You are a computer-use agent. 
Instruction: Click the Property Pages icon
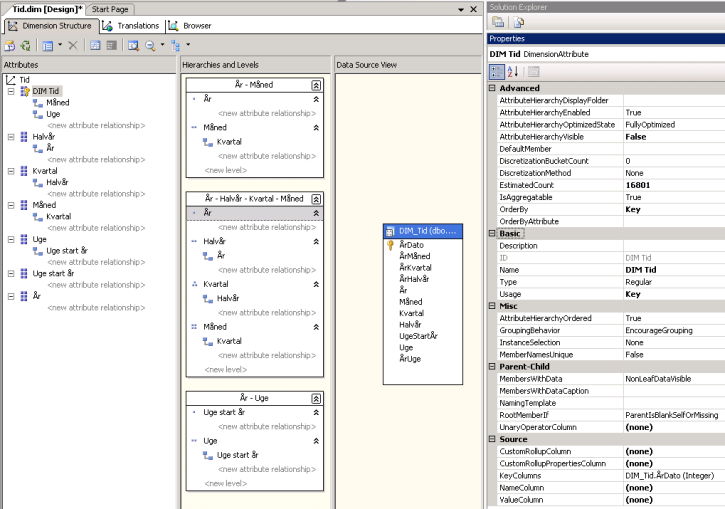(533, 72)
